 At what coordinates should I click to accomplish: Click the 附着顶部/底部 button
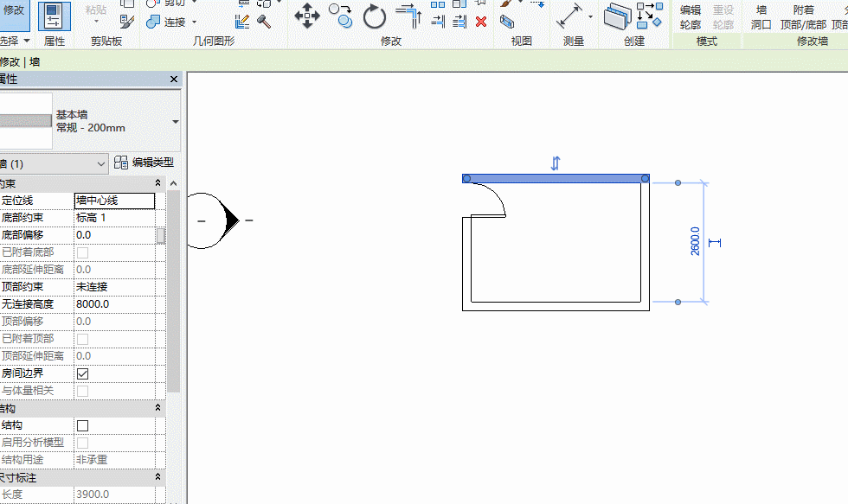pos(803,16)
